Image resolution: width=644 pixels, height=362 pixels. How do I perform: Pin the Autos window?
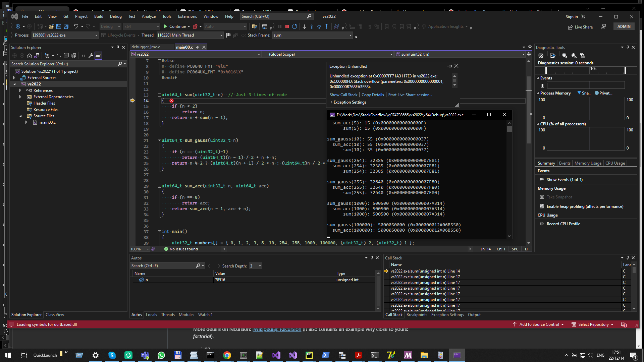(x=372, y=258)
